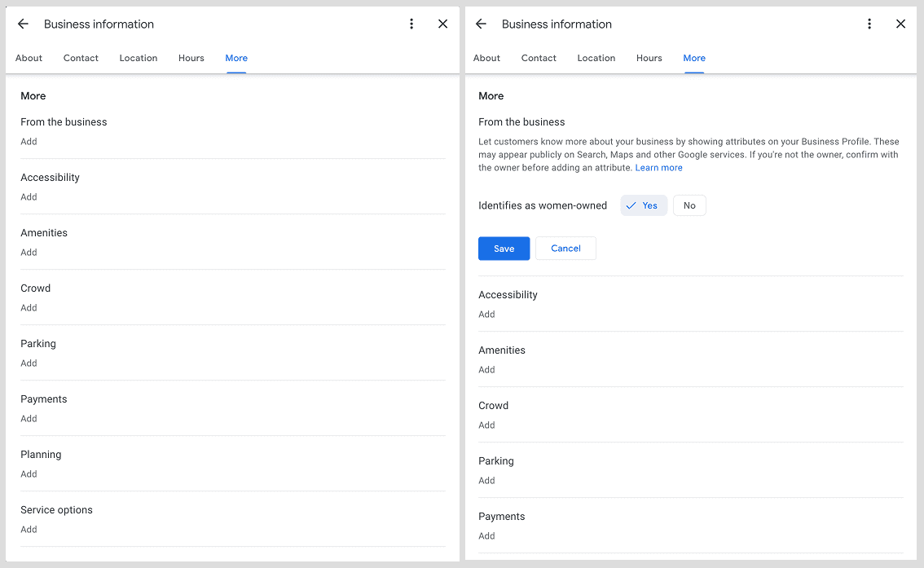Expand Planning attributes section
Screen dimensions: 924x568
click(29, 473)
